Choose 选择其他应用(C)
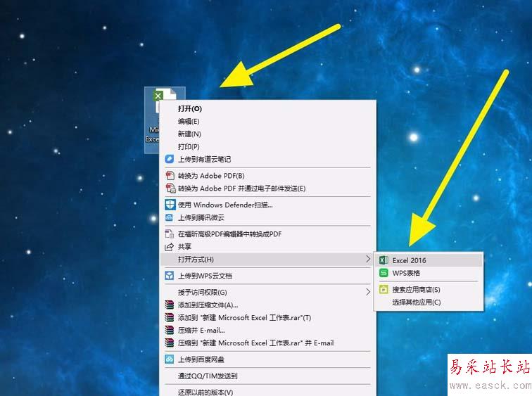The width and height of the screenshot is (532, 396). [x=429, y=302]
